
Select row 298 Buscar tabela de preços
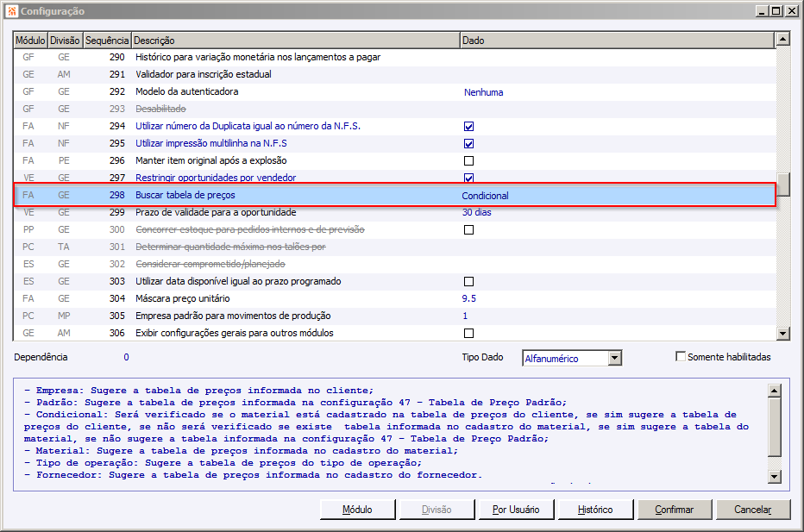point(394,195)
